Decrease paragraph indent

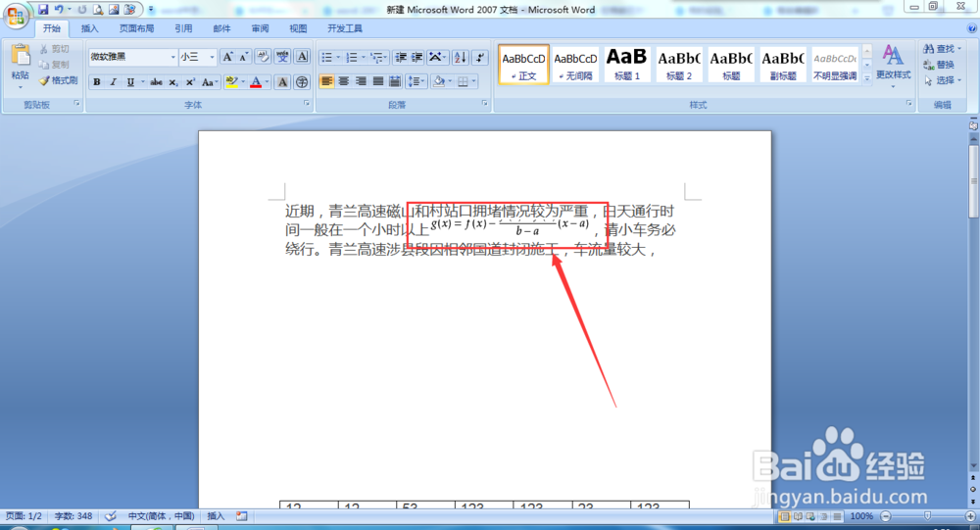401,58
